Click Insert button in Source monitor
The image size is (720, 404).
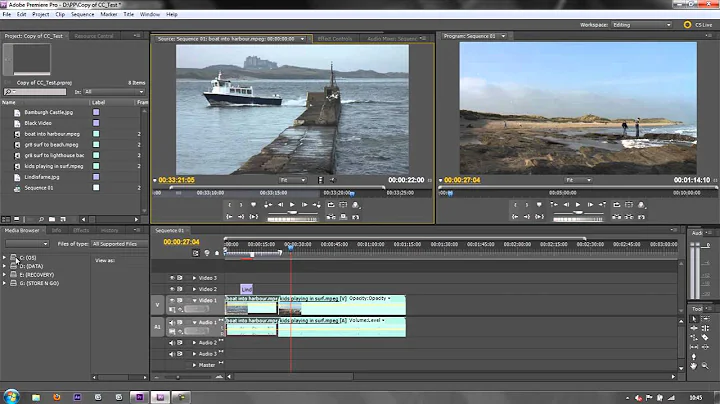click(x=331, y=217)
